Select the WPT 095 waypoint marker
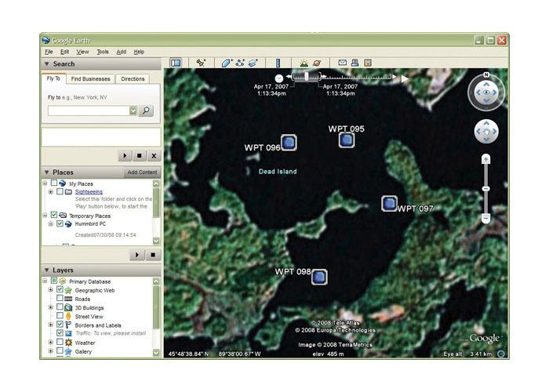The image size is (549, 392). coord(347,140)
